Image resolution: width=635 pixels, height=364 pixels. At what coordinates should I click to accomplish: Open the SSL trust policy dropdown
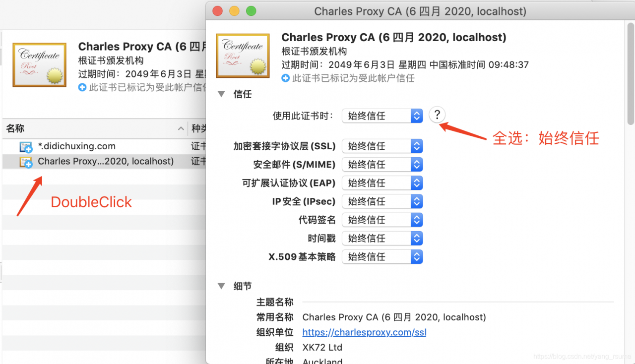coord(382,146)
